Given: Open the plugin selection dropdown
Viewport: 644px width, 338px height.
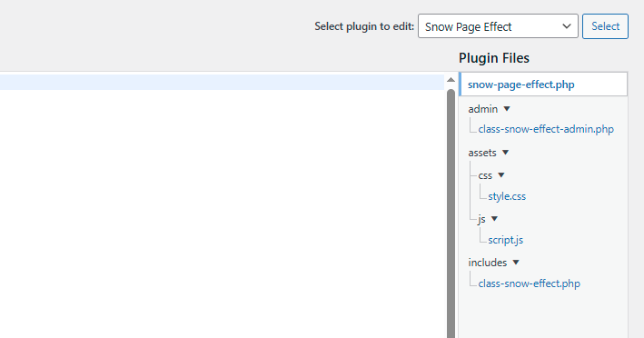Looking at the screenshot, I should pyautogui.click(x=498, y=26).
